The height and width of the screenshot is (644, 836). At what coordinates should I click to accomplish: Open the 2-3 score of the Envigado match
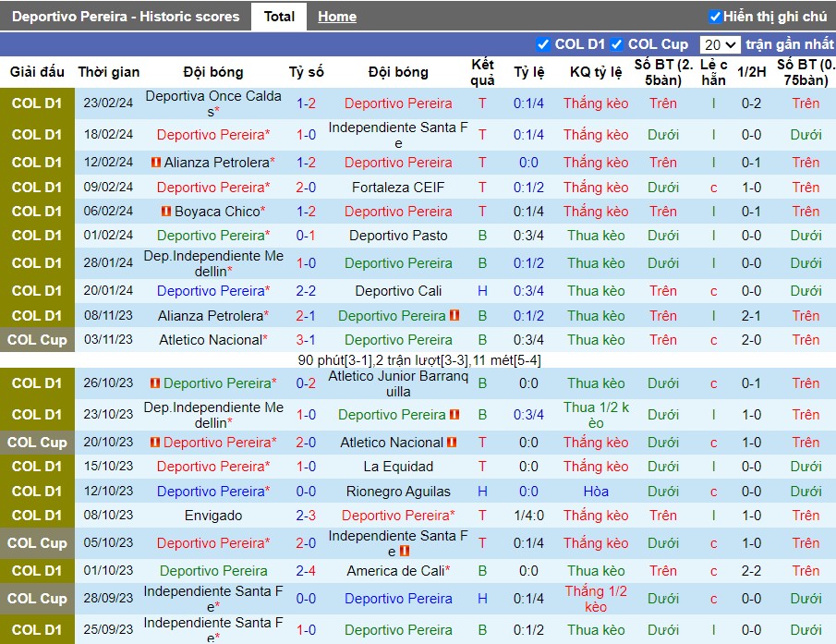(306, 516)
